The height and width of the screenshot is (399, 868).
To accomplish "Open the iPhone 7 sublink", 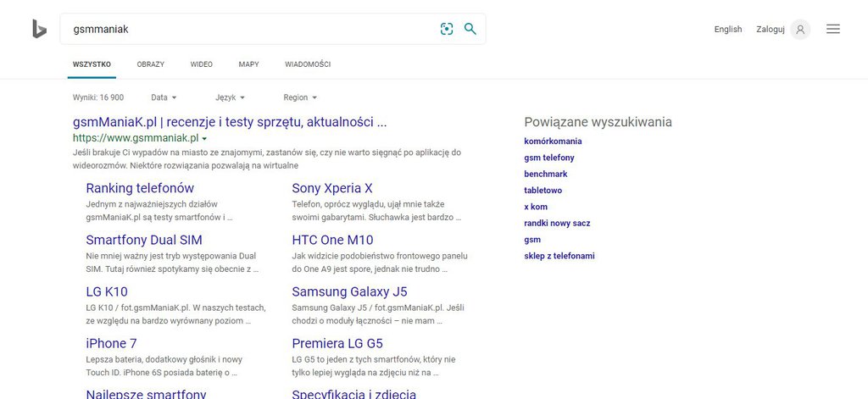I will pos(111,344).
